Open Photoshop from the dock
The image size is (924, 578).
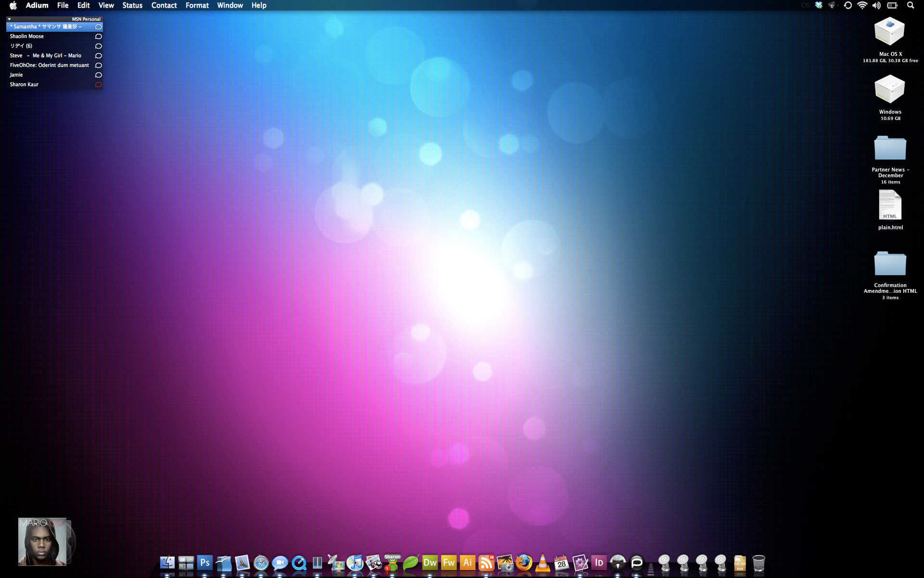tap(205, 563)
